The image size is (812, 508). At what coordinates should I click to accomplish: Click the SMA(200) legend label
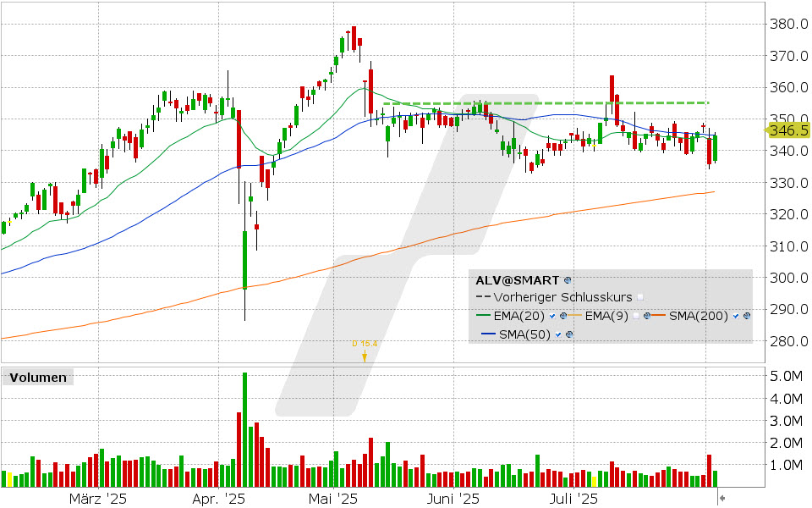pyautogui.click(x=699, y=316)
